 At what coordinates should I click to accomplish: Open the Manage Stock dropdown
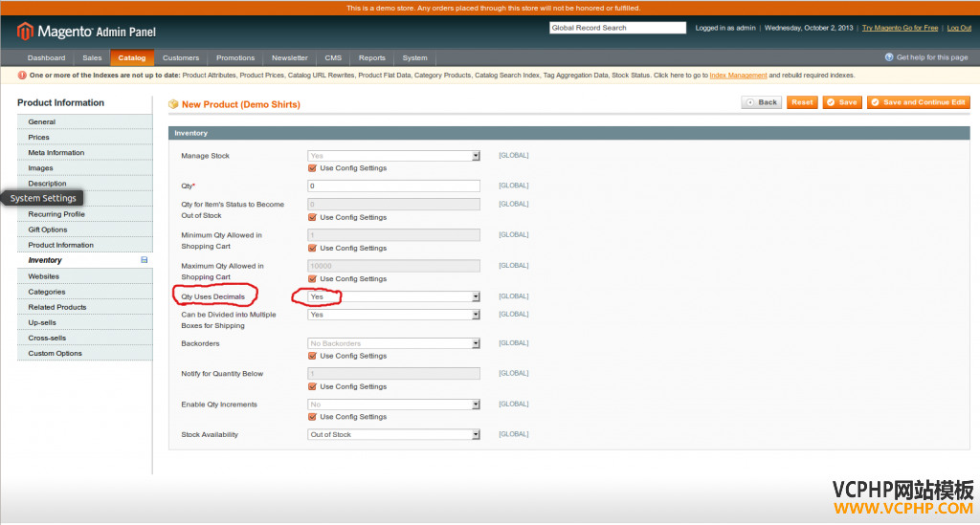pos(393,156)
